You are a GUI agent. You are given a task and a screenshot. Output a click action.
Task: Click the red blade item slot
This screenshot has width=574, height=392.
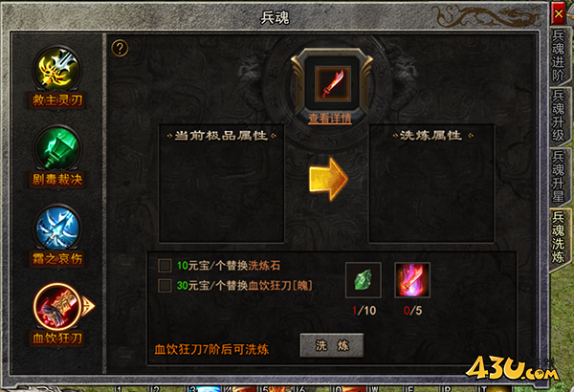click(333, 83)
